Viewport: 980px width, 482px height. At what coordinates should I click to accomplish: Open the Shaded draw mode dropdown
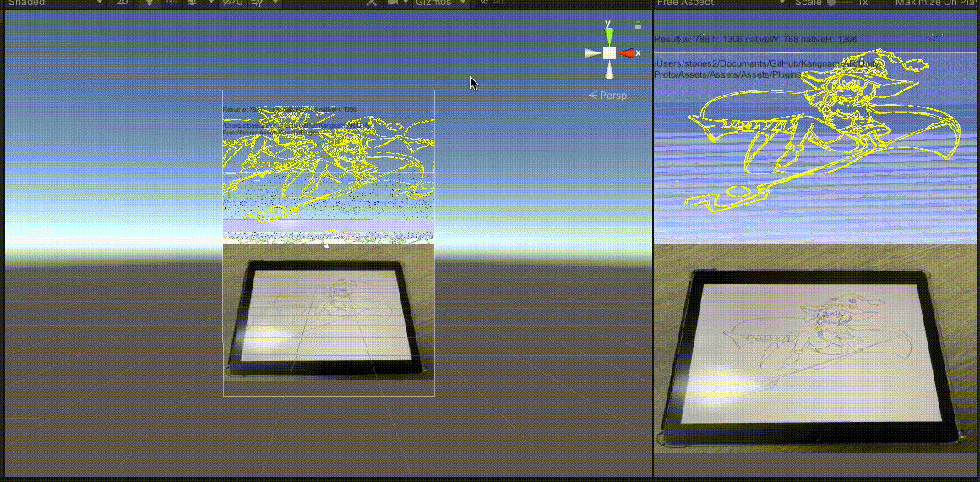(55, 3)
